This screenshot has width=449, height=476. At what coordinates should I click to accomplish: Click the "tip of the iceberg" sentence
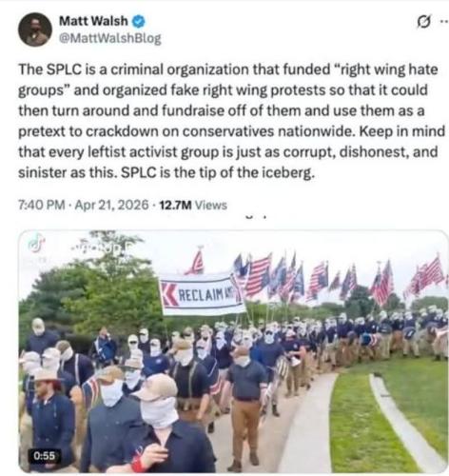click(218, 172)
